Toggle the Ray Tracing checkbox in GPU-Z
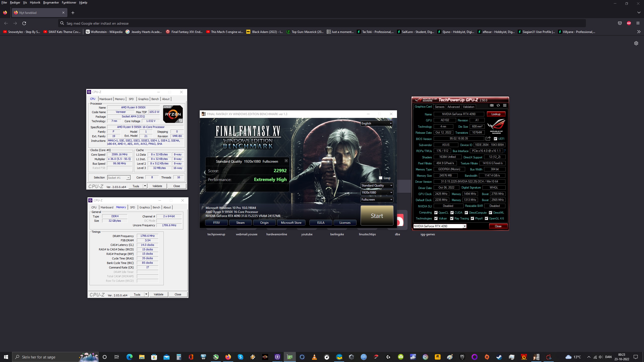Viewport: 644px width, 362px height. [x=452, y=218]
